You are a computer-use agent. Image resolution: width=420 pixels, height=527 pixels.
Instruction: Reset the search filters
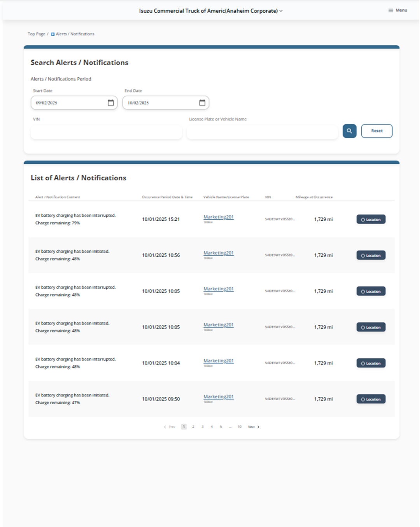pyautogui.click(x=376, y=131)
